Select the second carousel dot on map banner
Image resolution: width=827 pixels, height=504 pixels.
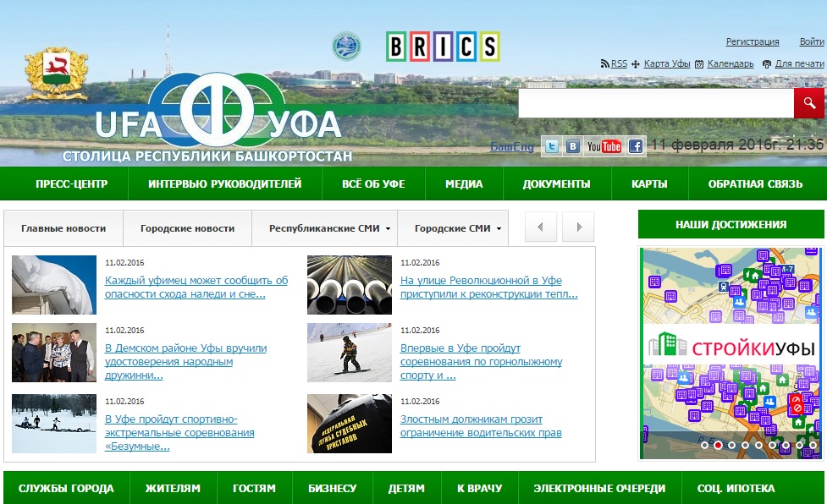click(718, 445)
